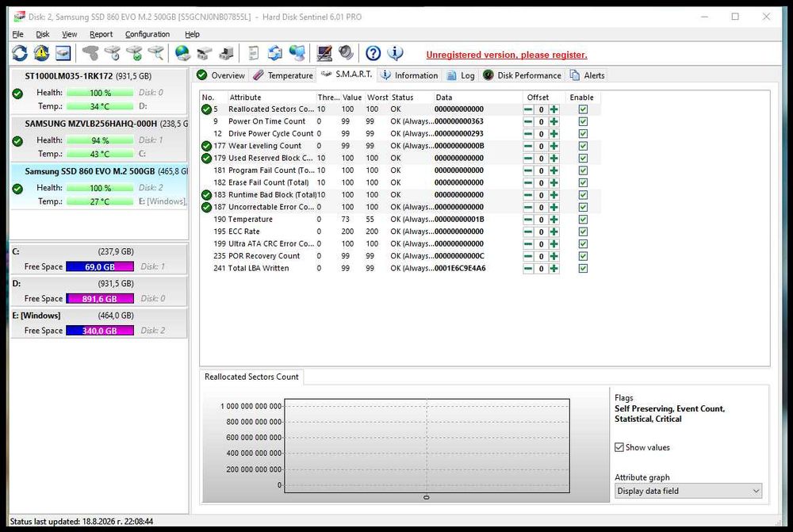This screenshot has width=793, height=532.
Task: Click the Unregistered version, please register link
Action: coord(506,55)
